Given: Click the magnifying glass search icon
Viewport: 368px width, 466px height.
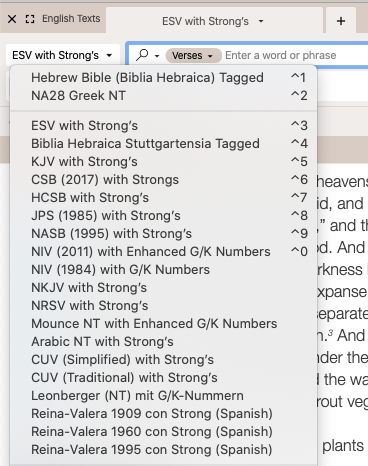Looking at the screenshot, I should click(142, 55).
